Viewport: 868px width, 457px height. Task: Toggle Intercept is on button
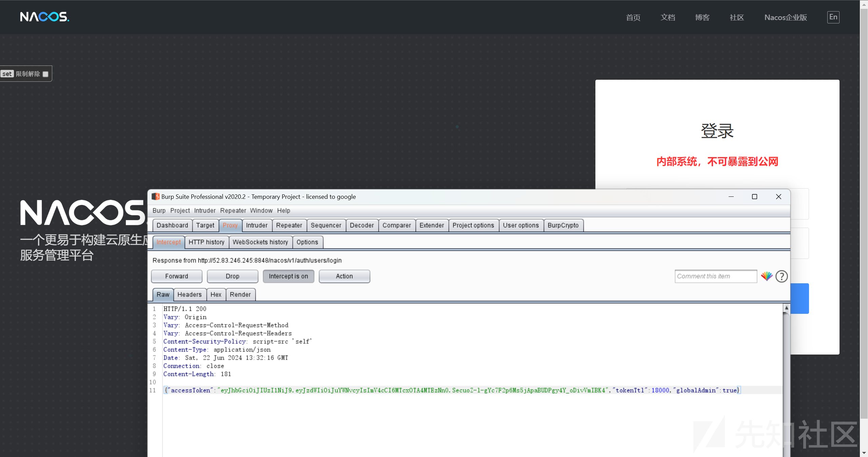coord(289,276)
